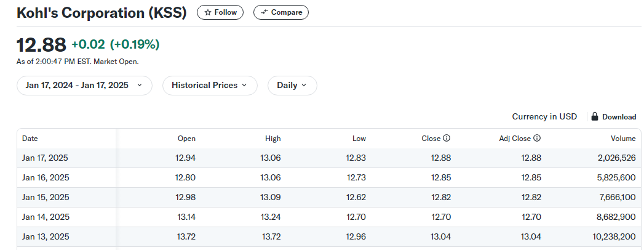Screen dimensions: 644x250
Task: Click the Open column header
Action: 186,139
